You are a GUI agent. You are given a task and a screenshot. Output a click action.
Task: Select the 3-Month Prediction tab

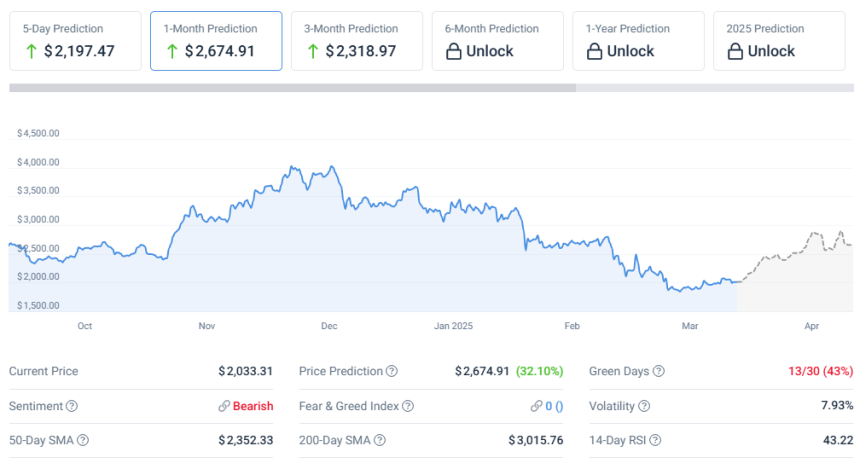tap(357, 41)
